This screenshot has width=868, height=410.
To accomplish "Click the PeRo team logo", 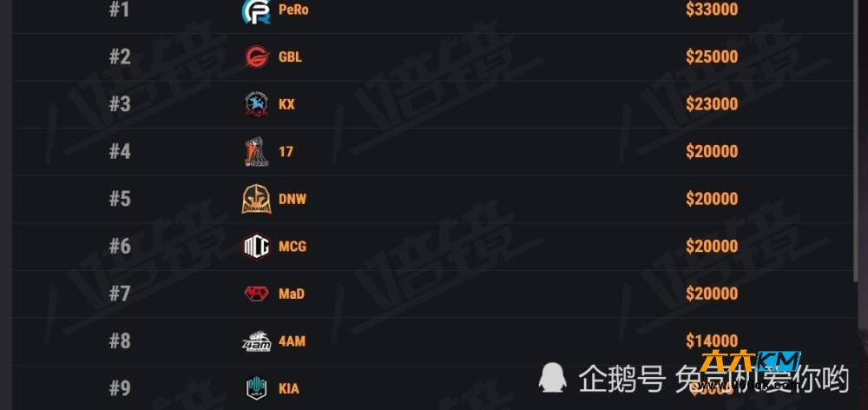I will tap(256, 10).
